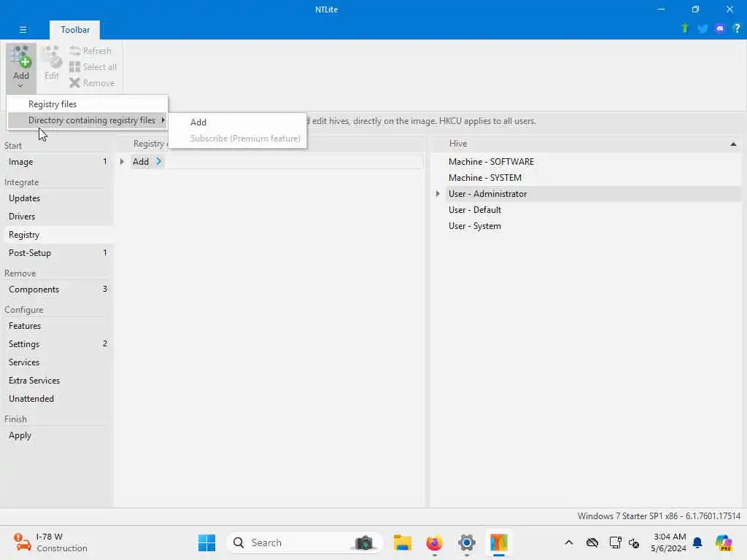Select User - System hive

point(474,226)
